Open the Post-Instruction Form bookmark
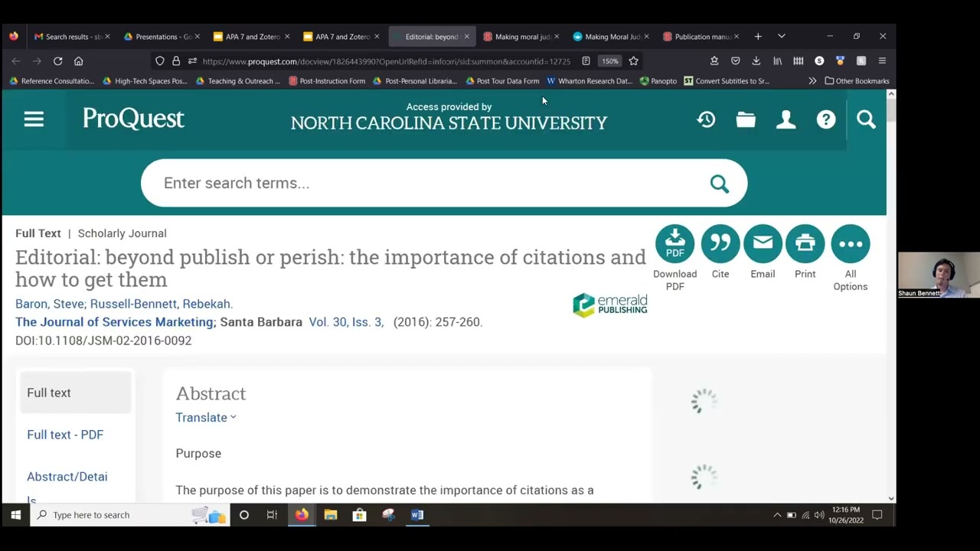This screenshot has width=980, height=551. [327, 80]
